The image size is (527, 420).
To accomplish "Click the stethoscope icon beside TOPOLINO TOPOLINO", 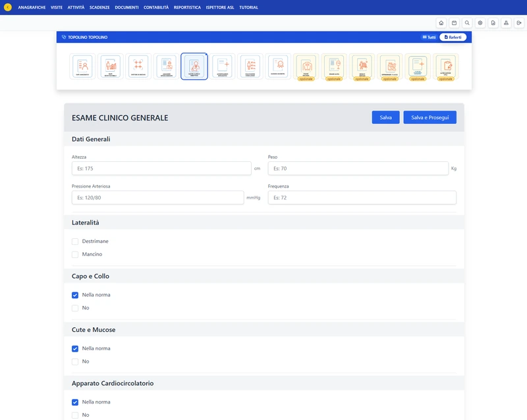I will click(x=64, y=37).
